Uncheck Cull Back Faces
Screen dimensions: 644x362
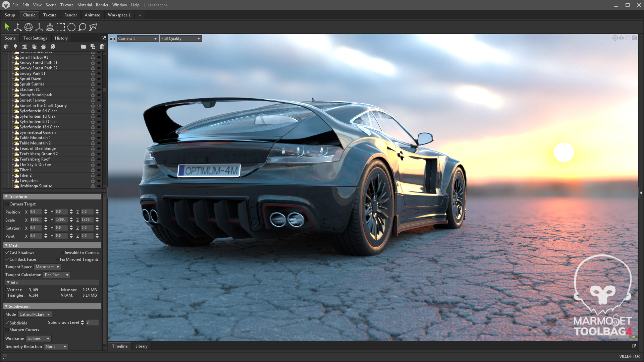click(x=7, y=259)
